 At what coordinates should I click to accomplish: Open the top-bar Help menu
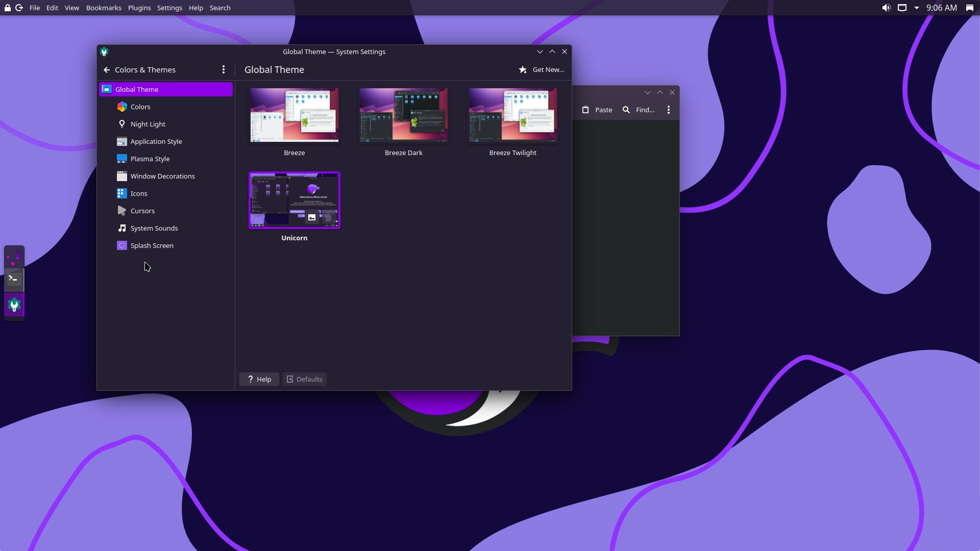click(196, 8)
